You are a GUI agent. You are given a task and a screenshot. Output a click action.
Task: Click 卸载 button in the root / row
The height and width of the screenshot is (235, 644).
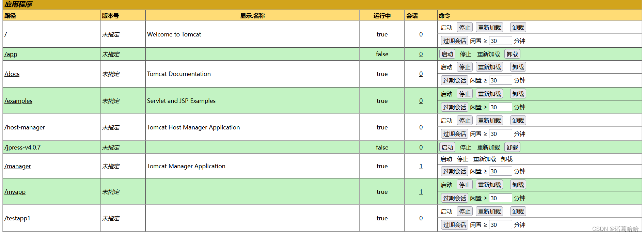518,28
